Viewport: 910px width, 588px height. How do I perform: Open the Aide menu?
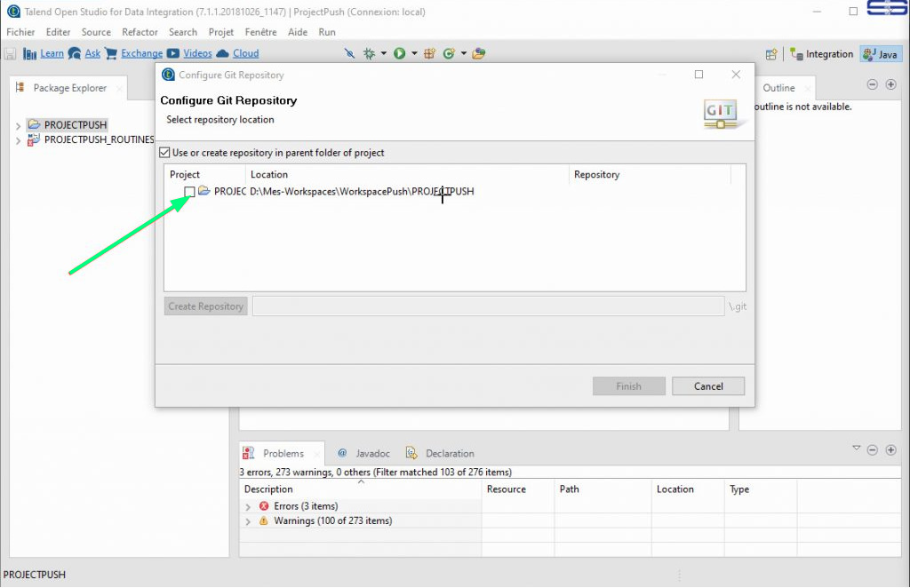pos(298,32)
